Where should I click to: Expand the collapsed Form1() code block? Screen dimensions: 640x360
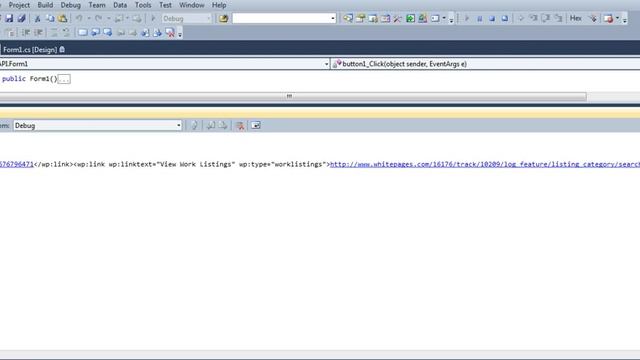pos(64,79)
